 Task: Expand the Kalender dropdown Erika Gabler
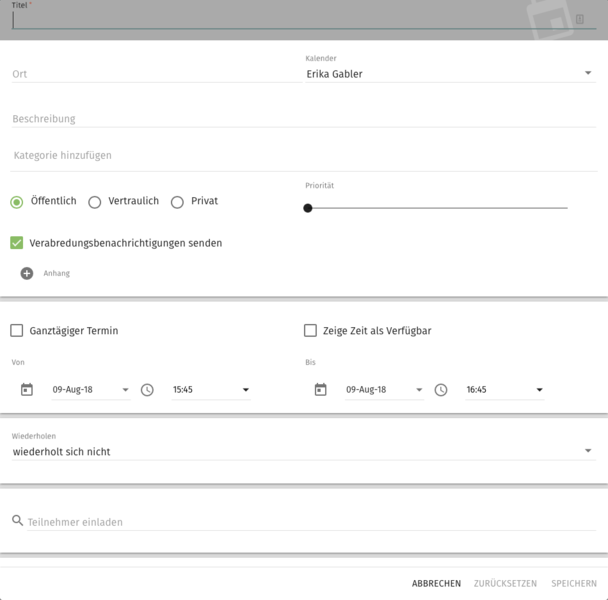point(451,74)
